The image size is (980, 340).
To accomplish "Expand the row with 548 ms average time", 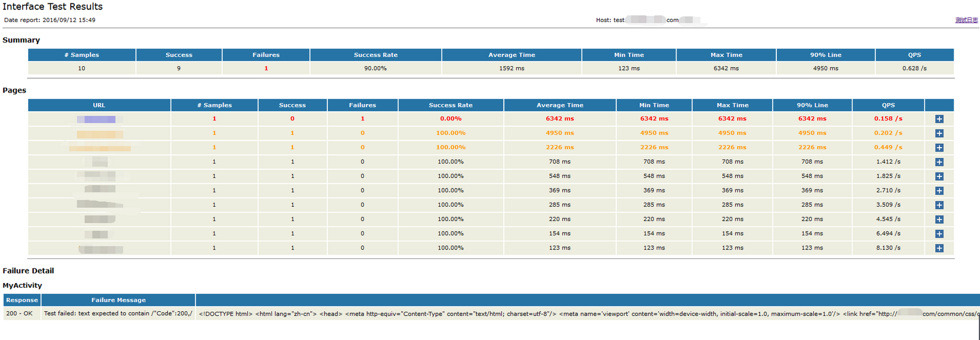I will click(939, 176).
